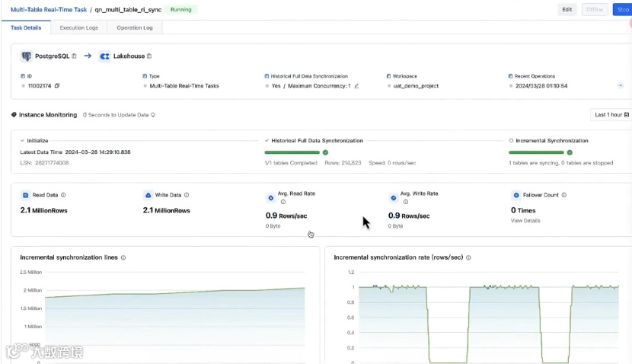Copy task ID 11002174 icon
Image resolution: width=632 pixels, height=364 pixels.
[x=57, y=85]
